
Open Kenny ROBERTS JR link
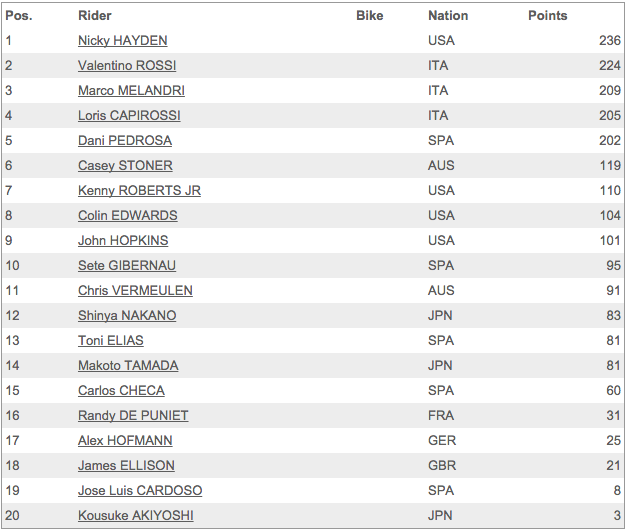139,191
